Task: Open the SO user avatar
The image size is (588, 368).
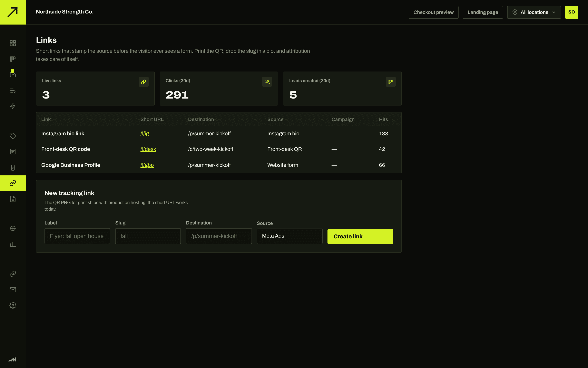Action: pos(571,12)
